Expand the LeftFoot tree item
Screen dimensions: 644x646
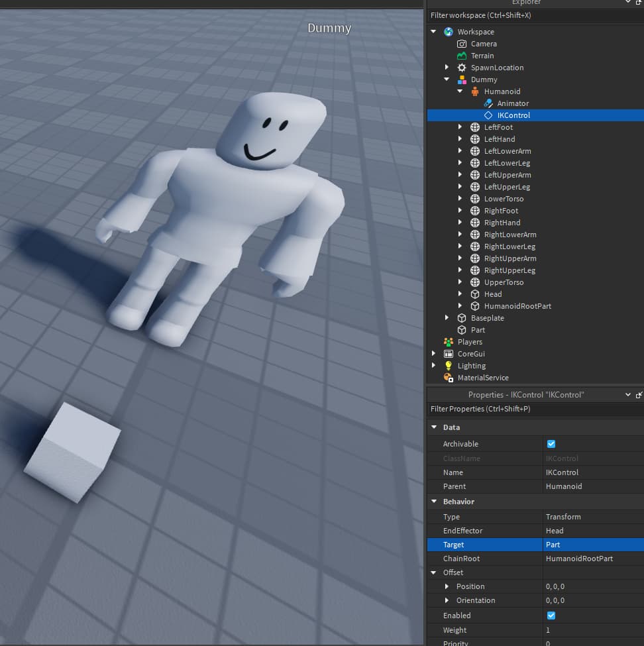pyautogui.click(x=461, y=127)
